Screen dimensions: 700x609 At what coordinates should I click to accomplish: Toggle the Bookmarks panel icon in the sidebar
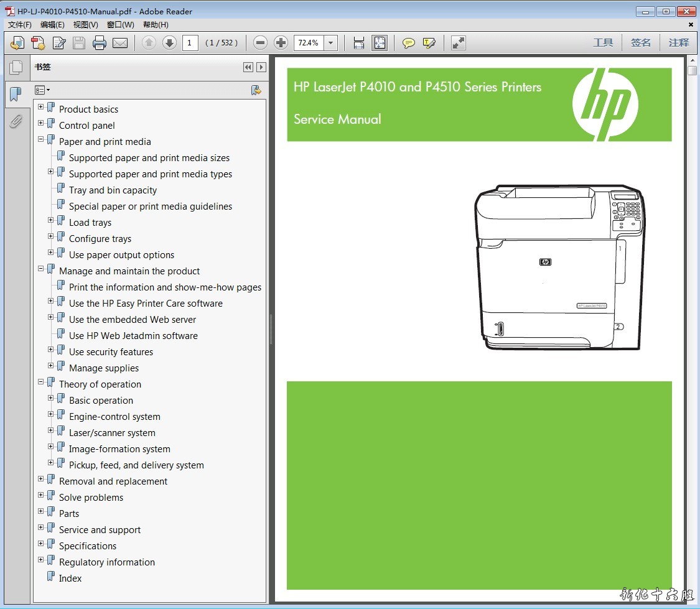pos(16,95)
